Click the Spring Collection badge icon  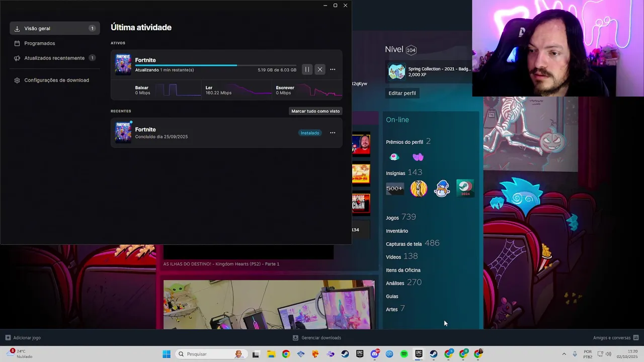coord(397,71)
